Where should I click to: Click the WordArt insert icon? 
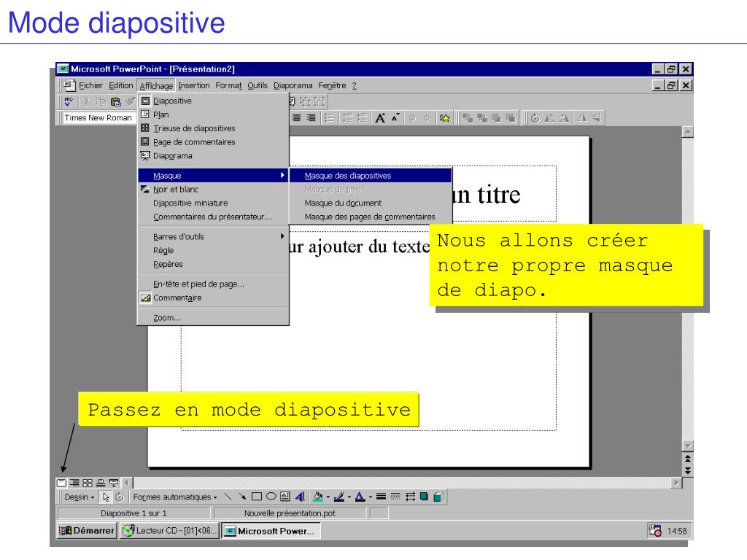[x=300, y=497]
